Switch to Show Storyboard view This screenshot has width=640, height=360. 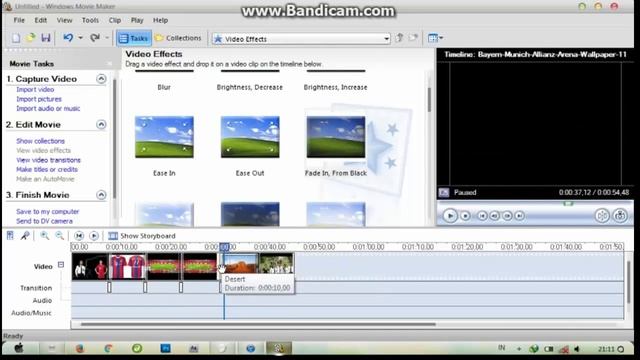[142, 236]
